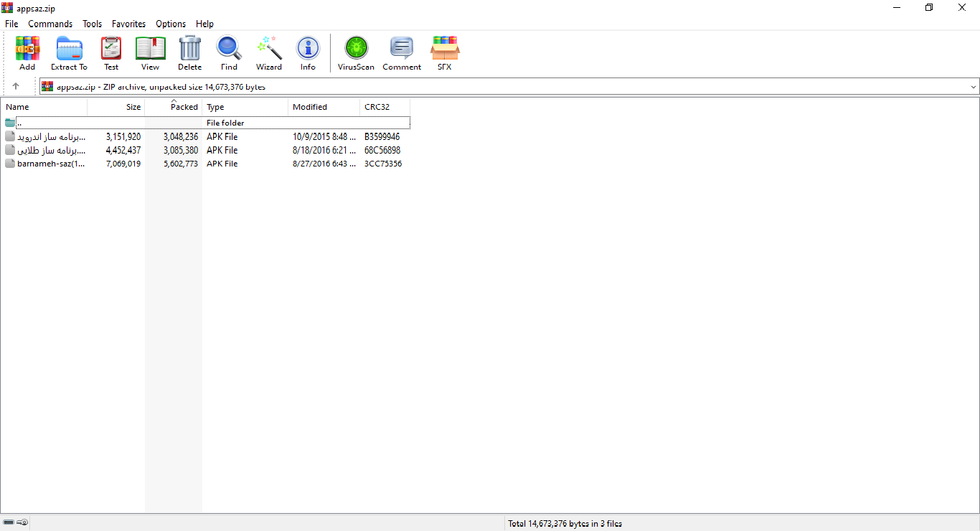Add archive Comment icon
Viewport: 980px width, 531px height.
point(402,53)
